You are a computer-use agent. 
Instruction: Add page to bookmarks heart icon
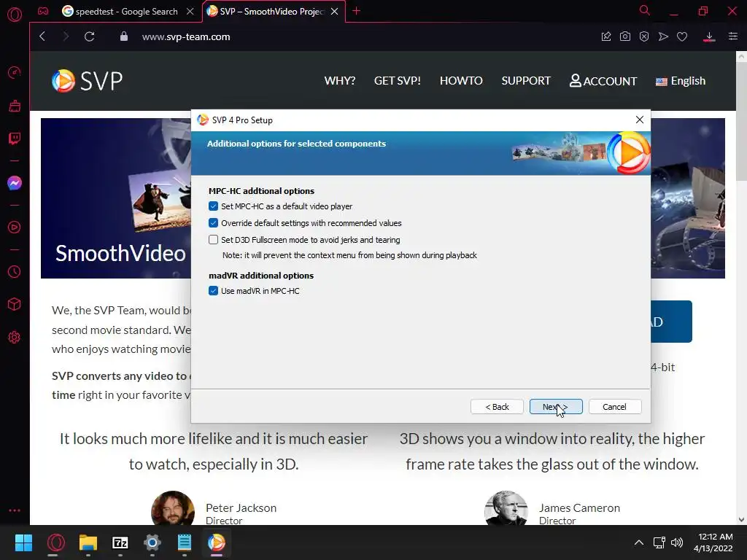[682, 36]
